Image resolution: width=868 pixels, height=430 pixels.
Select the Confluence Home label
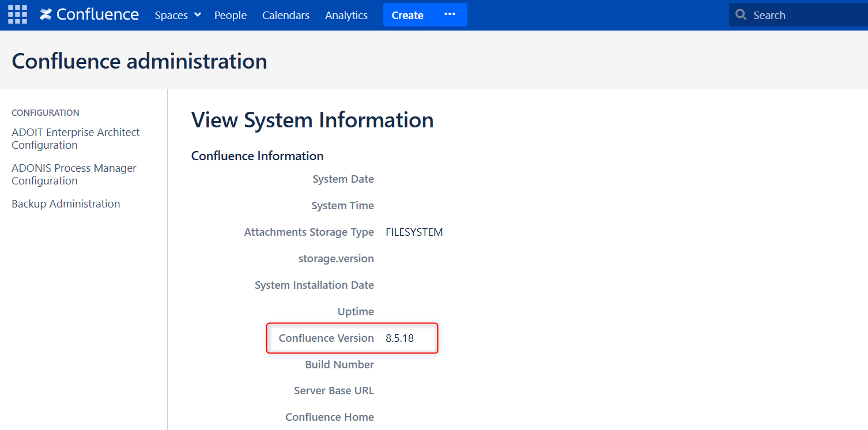coord(330,417)
